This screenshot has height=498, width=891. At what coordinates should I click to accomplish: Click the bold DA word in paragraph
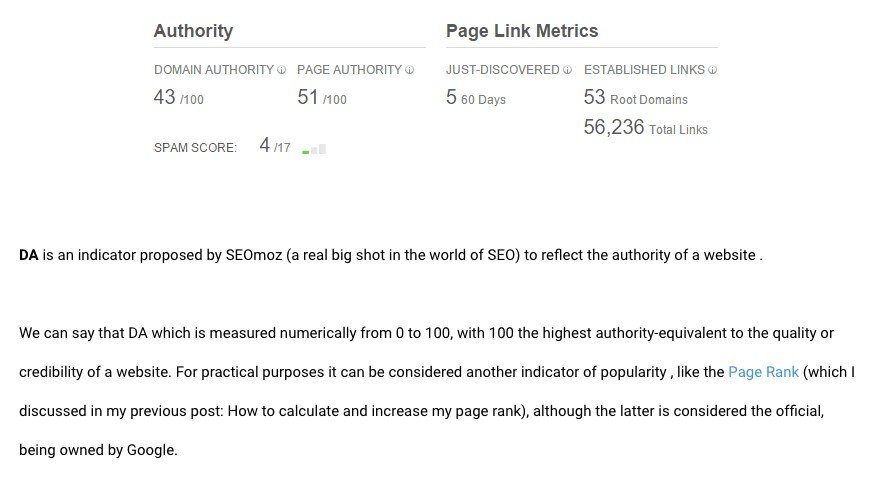click(28, 255)
